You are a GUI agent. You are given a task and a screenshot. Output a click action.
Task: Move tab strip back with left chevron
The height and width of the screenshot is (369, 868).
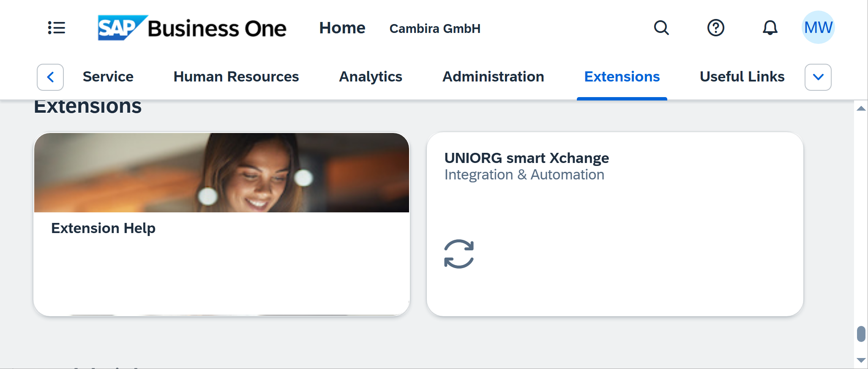pyautogui.click(x=50, y=77)
